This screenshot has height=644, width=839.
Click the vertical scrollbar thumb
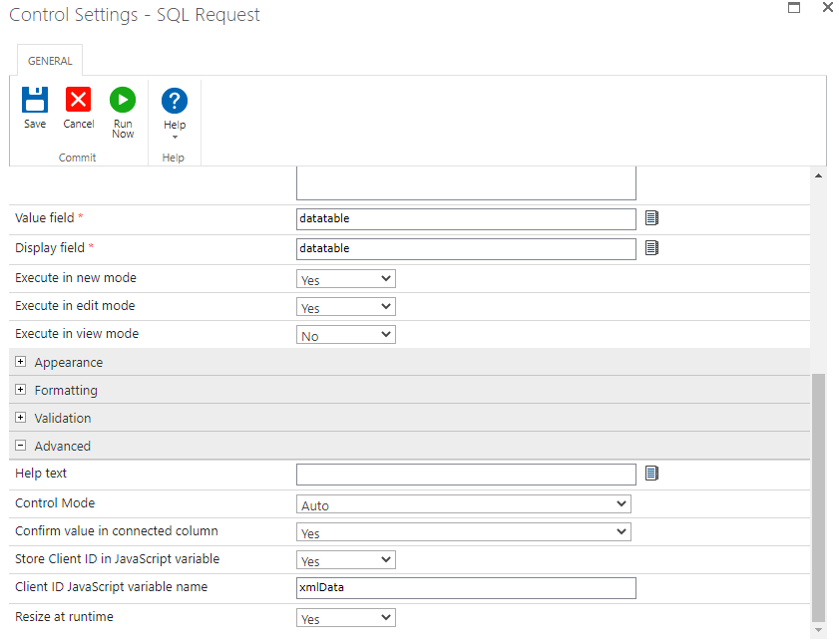[819, 496]
